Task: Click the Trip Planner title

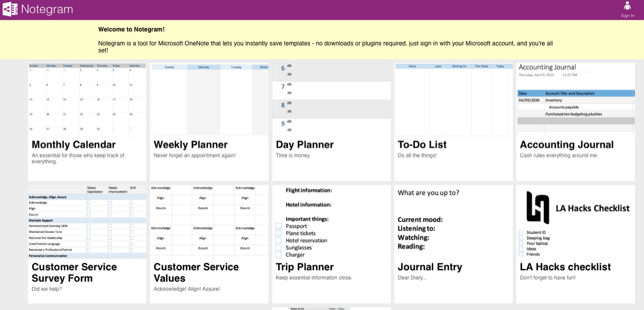Action: (305, 267)
